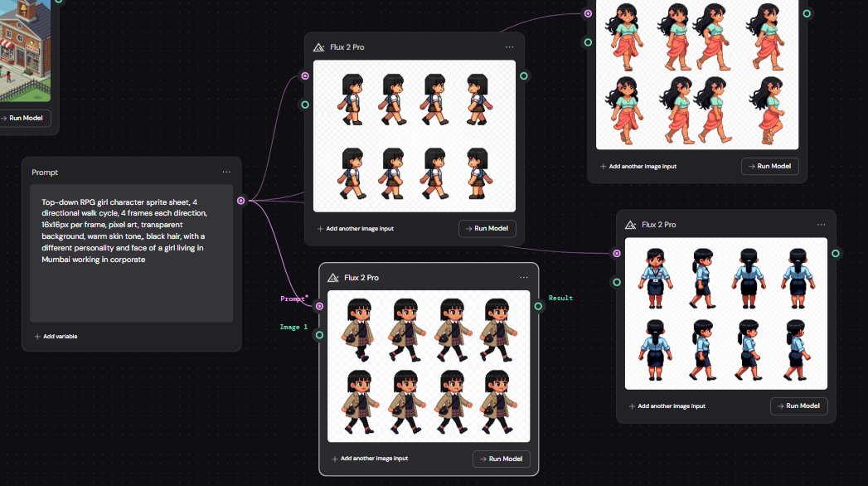Click output port of the red-skirt girl node

pos(807,13)
